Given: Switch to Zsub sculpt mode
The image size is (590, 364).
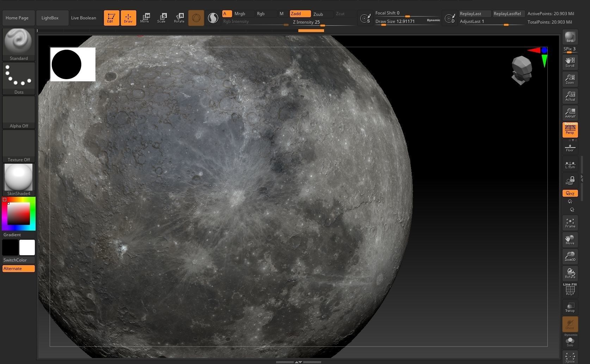Looking at the screenshot, I should pyautogui.click(x=323, y=14).
